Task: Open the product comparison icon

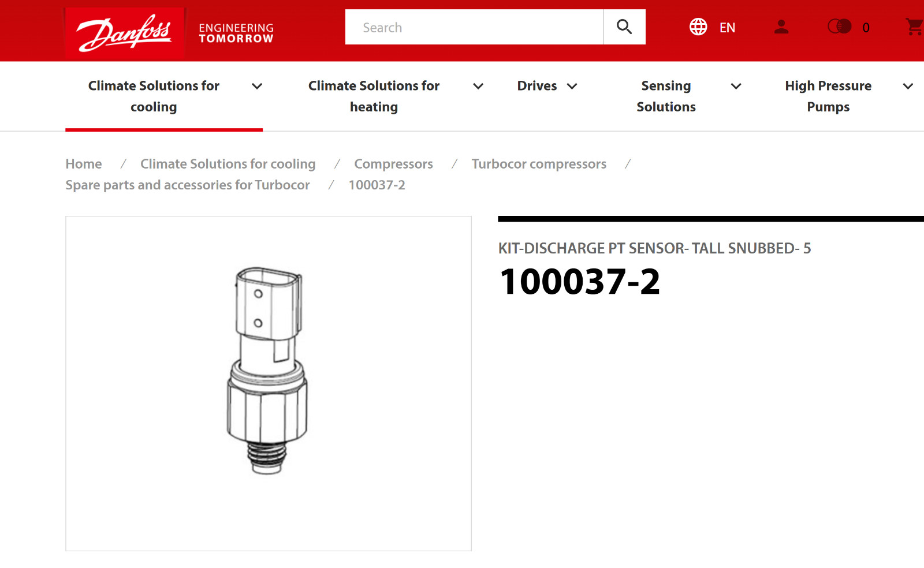Action: click(x=840, y=27)
